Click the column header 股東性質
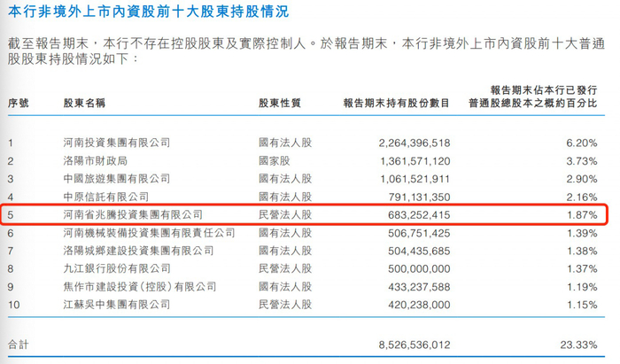Viewport: 620px width, 364px height. coord(280,103)
